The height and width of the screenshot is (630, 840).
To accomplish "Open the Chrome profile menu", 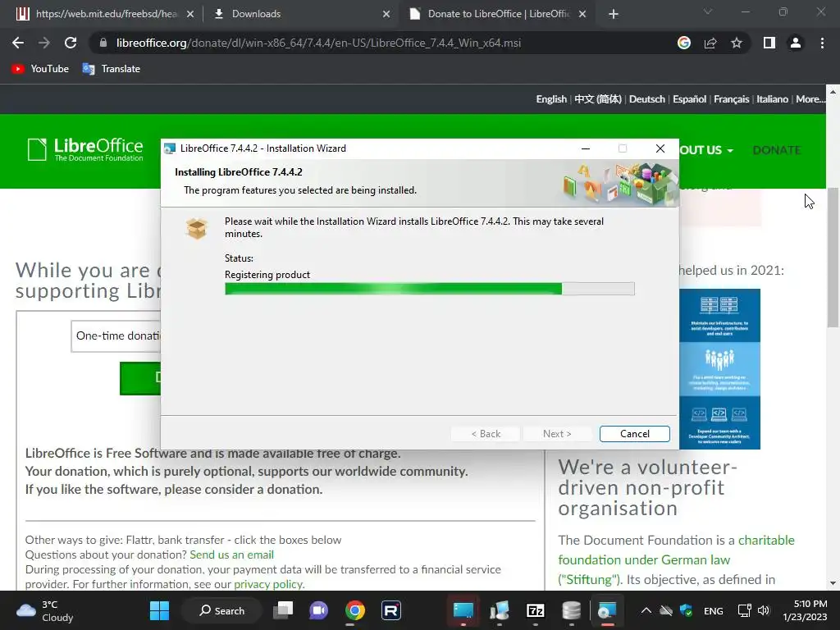I will [796, 43].
